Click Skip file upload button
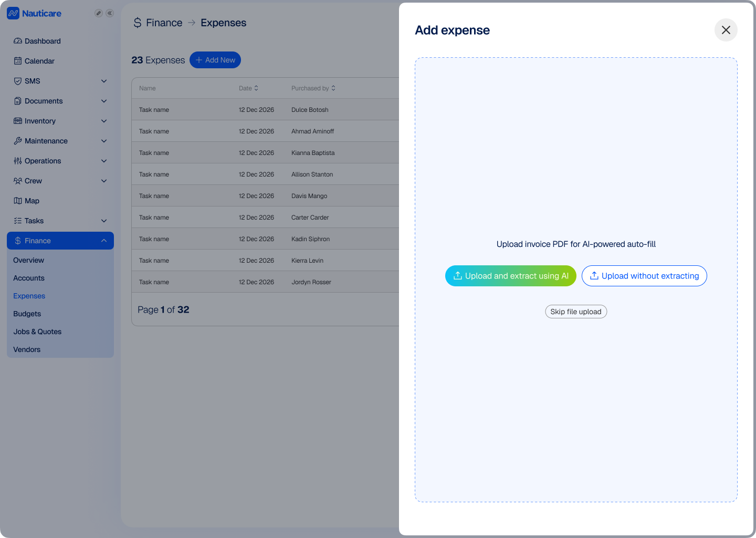Image resolution: width=756 pixels, height=538 pixels. tap(576, 312)
